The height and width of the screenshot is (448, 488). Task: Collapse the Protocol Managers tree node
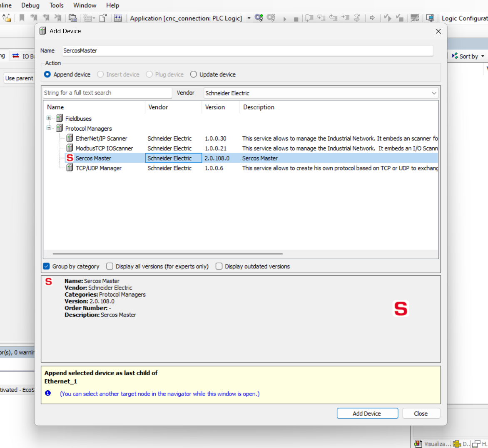pyautogui.click(x=49, y=128)
